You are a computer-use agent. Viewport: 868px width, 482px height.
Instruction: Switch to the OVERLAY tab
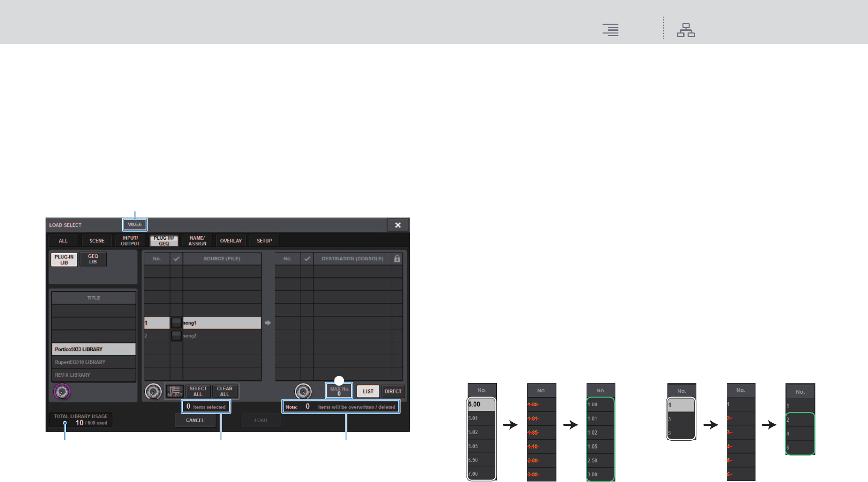point(231,241)
